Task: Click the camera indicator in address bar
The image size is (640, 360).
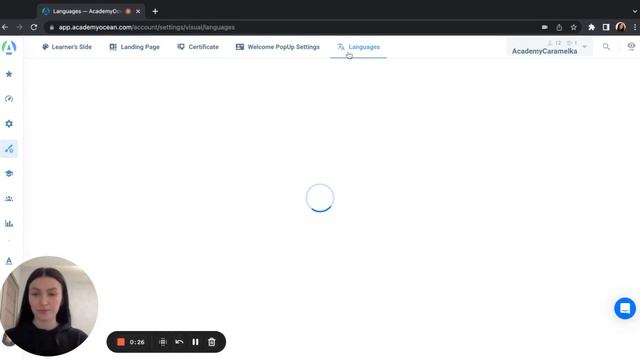Action: pyautogui.click(x=544, y=27)
